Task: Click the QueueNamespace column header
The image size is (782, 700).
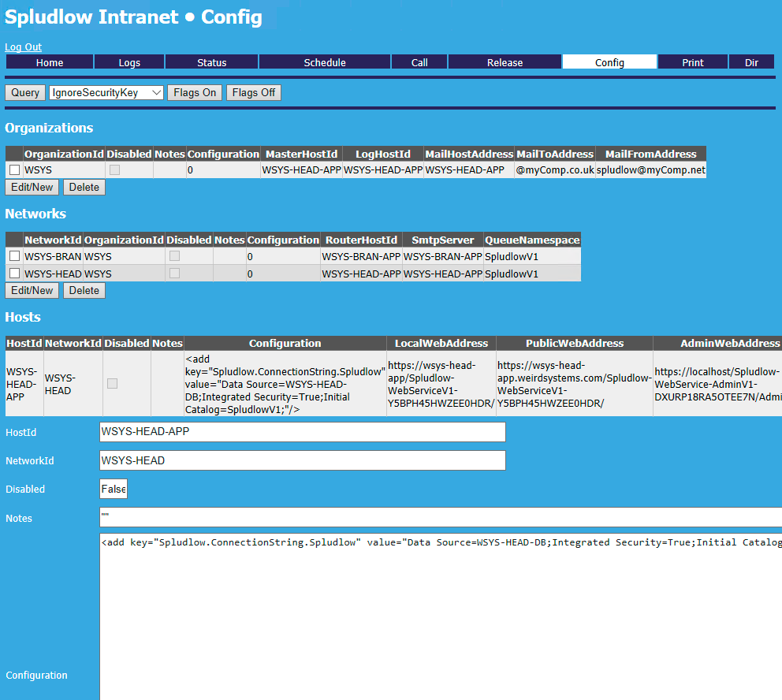Action: (x=532, y=240)
